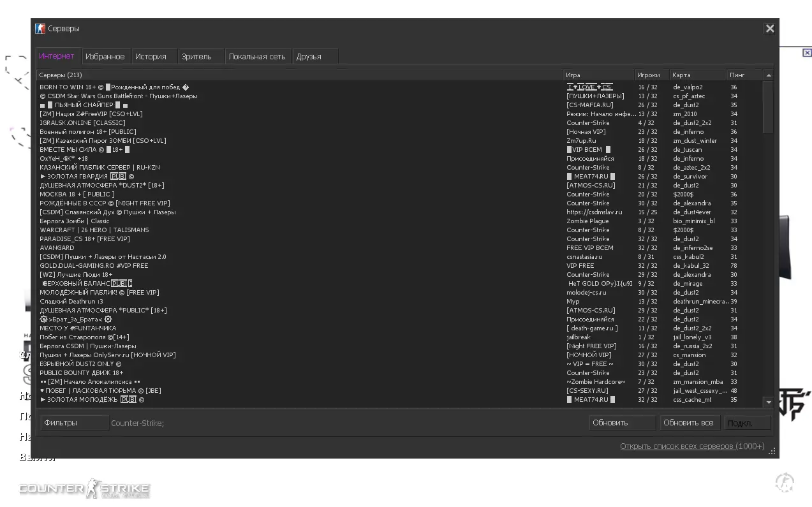
Task: Select ДУШЕВНАЯ АТМОСФЕРА *PUBLIC* [18+] server
Action: pyautogui.click(x=400, y=311)
